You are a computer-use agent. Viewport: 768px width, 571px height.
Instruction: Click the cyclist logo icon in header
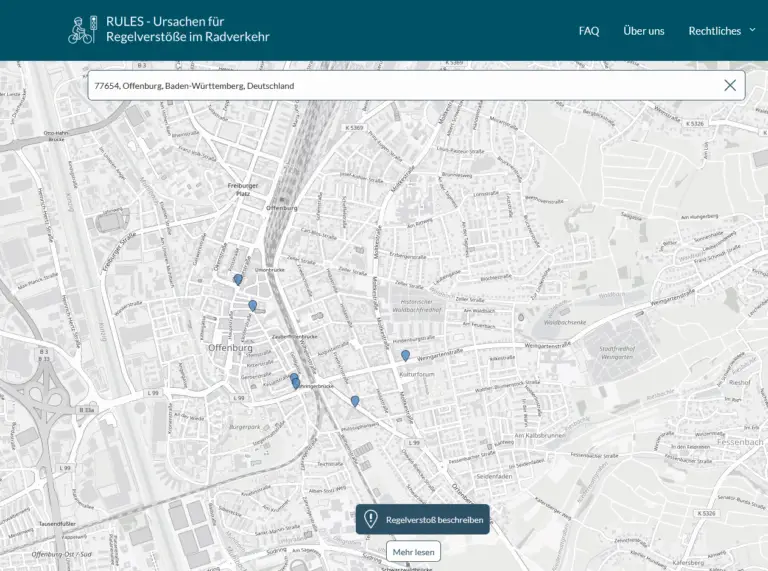82,30
